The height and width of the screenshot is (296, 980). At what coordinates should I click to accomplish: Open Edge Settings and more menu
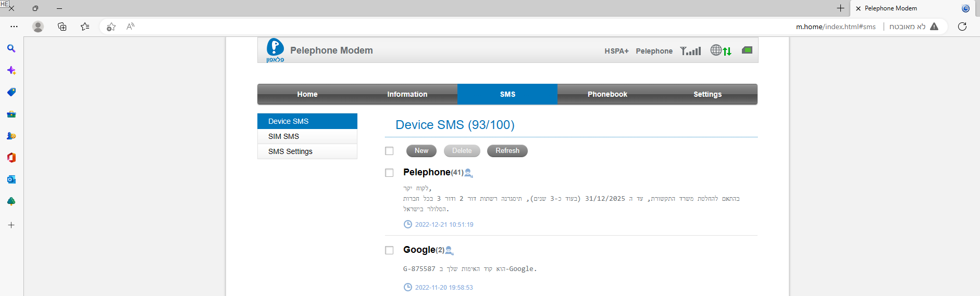(x=14, y=27)
